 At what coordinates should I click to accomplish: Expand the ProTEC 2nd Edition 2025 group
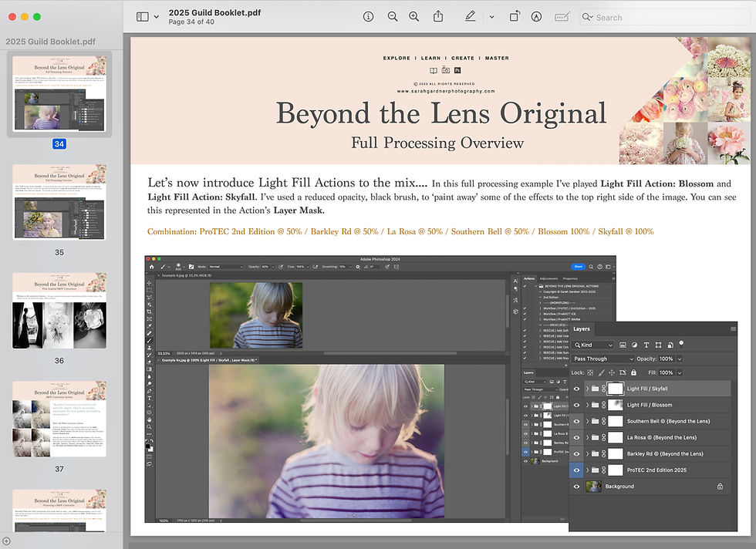click(587, 470)
